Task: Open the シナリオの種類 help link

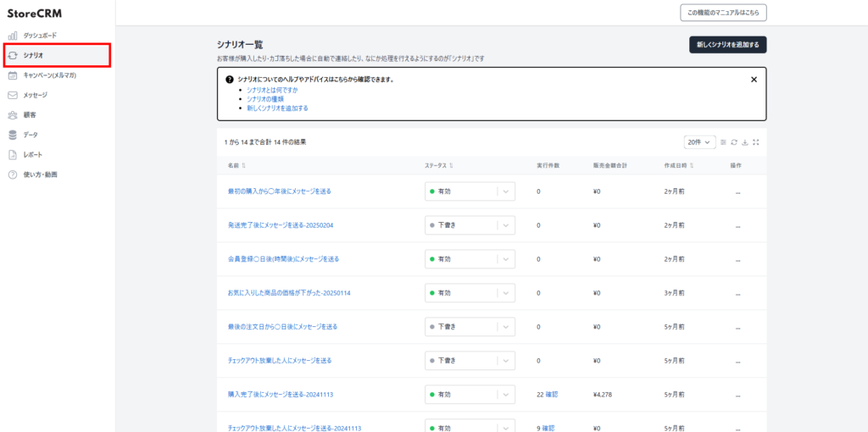Action: [265, 99]
